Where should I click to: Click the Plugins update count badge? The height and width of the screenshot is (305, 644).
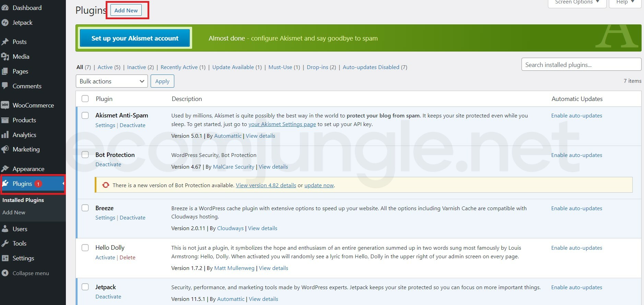[x=38, y=184]
